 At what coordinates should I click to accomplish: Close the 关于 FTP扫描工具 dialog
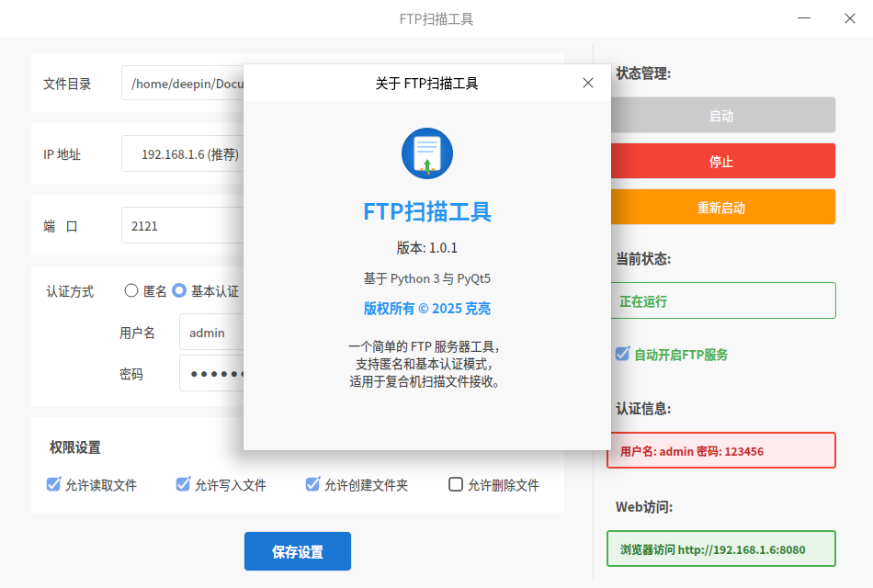588,83
